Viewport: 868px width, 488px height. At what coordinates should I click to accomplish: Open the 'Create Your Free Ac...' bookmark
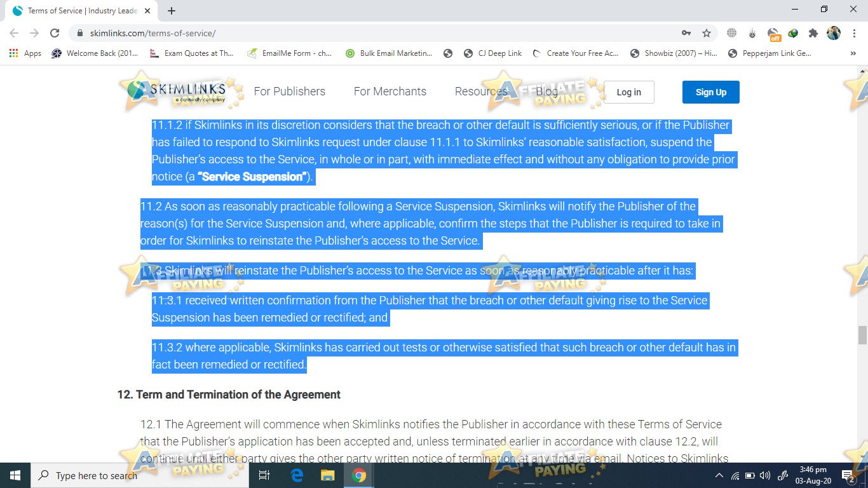[x=576, y=53]
